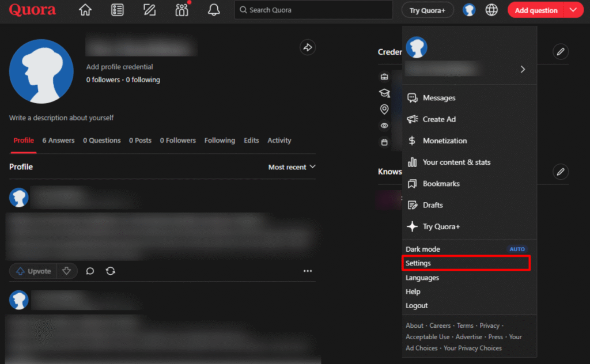Open the notifications bell
Screen dimensions: 590x364
tap(213, 10)
